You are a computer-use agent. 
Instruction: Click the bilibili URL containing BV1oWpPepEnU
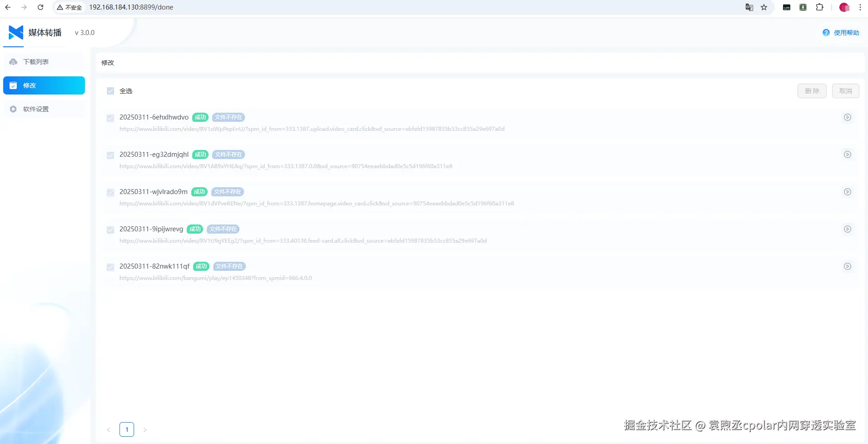[312, 129]
